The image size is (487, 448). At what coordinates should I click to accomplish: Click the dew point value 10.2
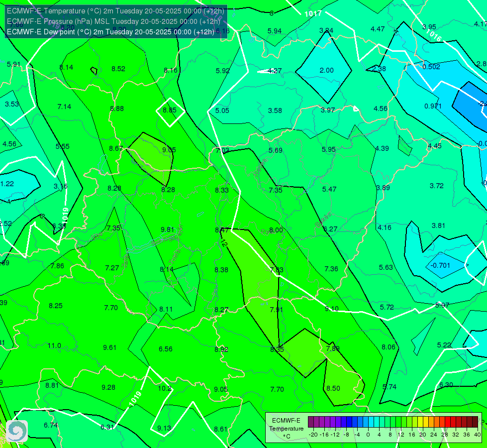pyautogui.click(x=165, y=388)
